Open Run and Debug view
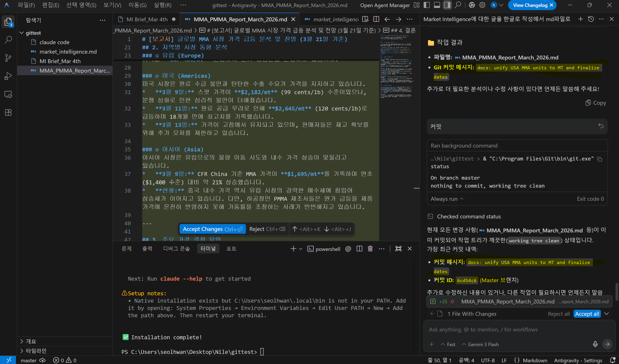Screen dimensions: 619x364 [x=8, y=76]
